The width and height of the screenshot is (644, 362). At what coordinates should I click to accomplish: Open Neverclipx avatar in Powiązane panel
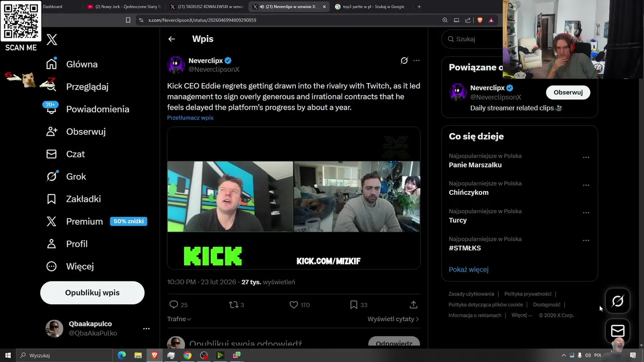click(458, 93)
